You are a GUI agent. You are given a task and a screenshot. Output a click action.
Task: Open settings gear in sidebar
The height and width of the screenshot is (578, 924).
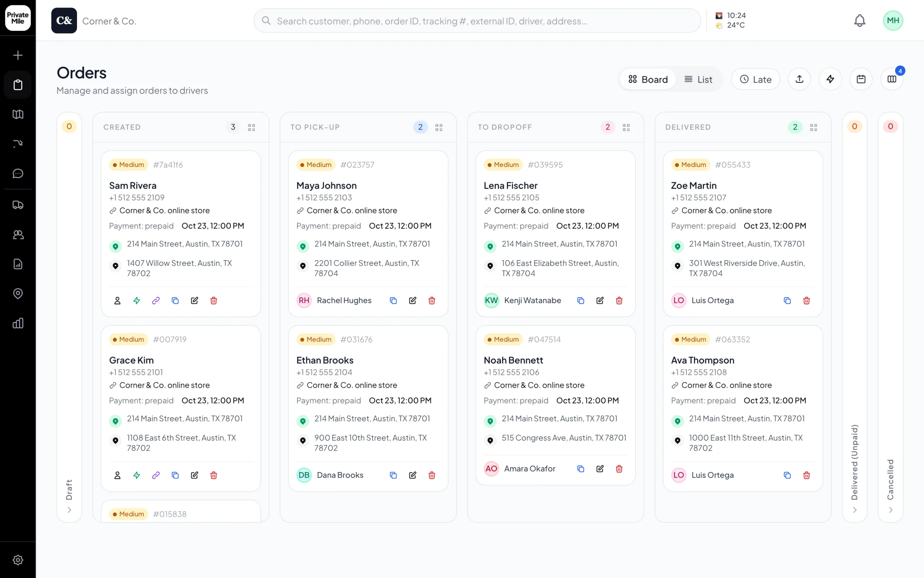tap(18, 560)
